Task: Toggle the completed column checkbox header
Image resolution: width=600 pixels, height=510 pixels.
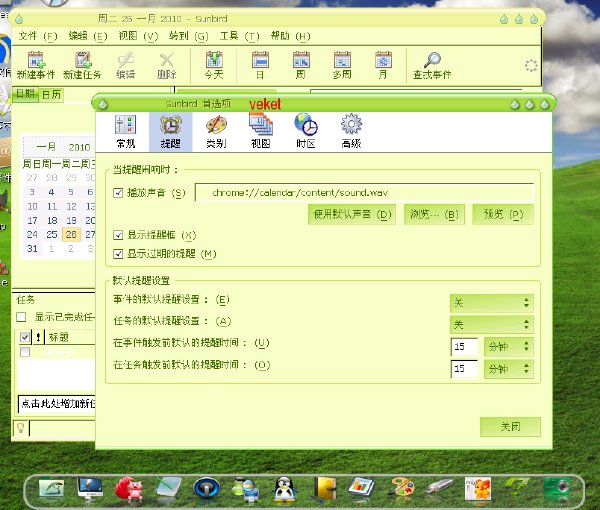Action: pyautogui.click(x=24, y=337)
